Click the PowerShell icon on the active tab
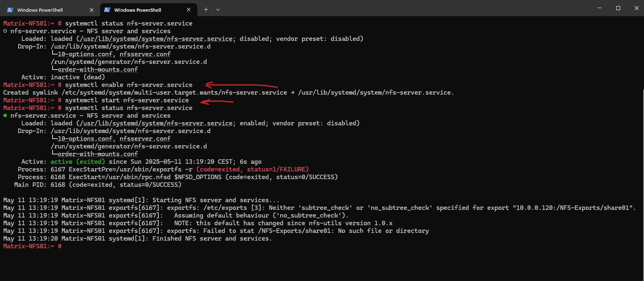Viewport: 644px width, 281px height. [107, 10]
